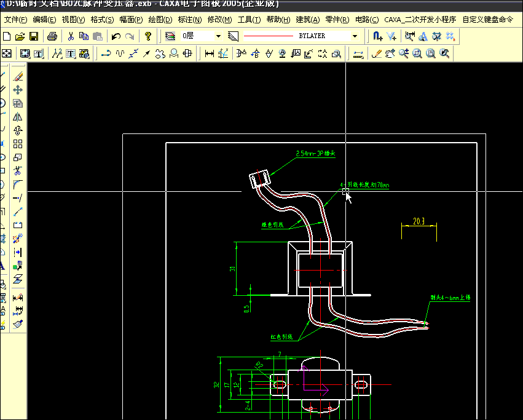
Task: Click the part numbering 1,2 icon
Action: click(57, 53)
